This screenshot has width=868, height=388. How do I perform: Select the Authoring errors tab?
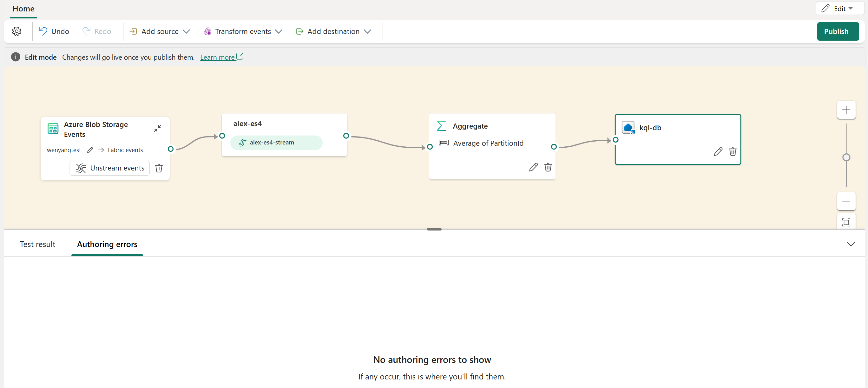tap(107, 244)
